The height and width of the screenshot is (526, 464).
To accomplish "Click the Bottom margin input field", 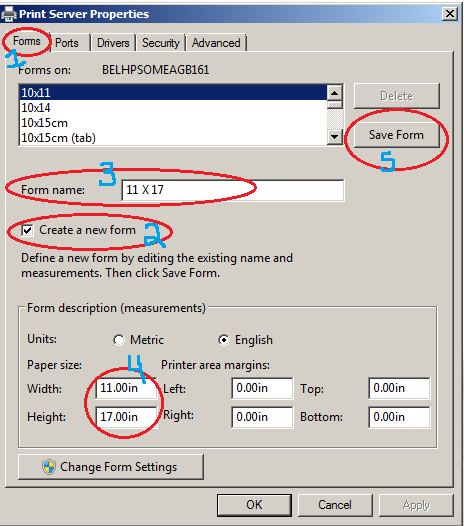I will [399, 417].
